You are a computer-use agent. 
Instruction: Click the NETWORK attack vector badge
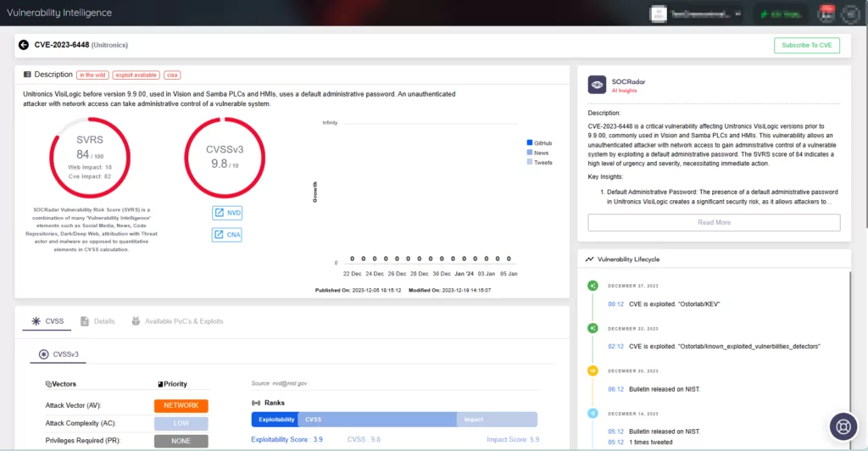click(181, 405)
